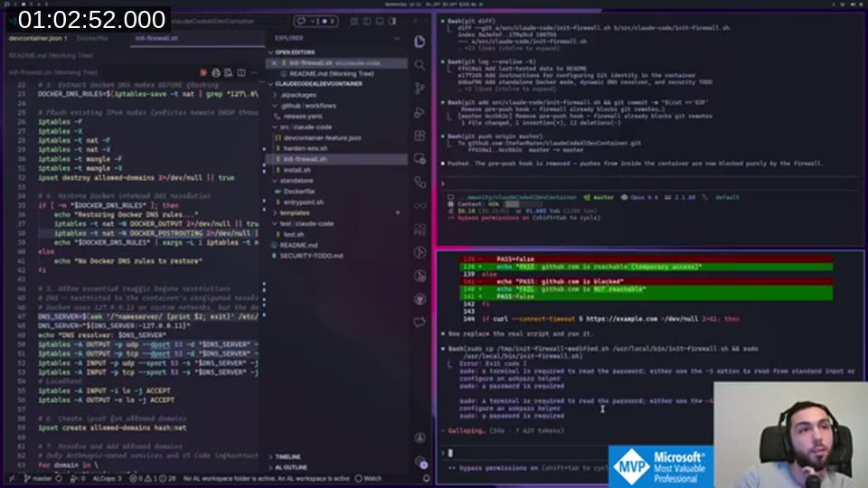This screenshot has height=488, width=868.
Task: Collapse the OPEN EDITORS section
Action: [295, 52]
